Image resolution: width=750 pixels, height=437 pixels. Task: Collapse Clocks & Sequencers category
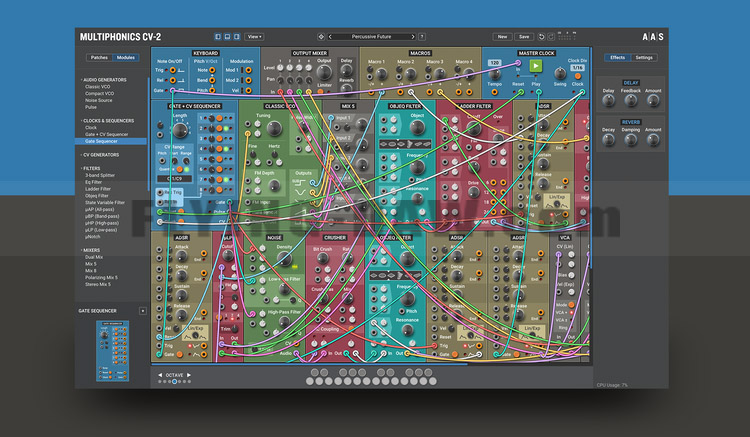pyautogui.click(x=108, y=121)
